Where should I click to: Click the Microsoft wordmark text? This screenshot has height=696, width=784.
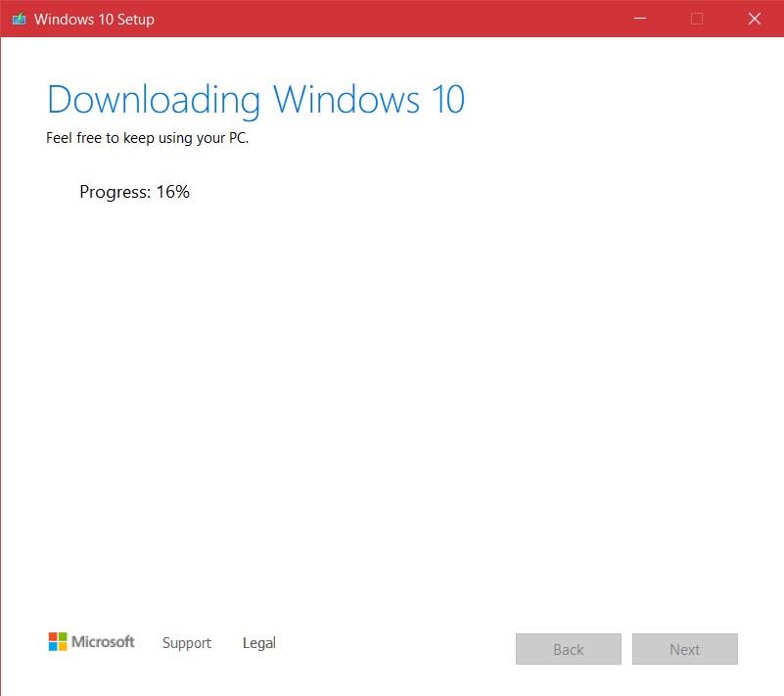[x=103, y=641]
